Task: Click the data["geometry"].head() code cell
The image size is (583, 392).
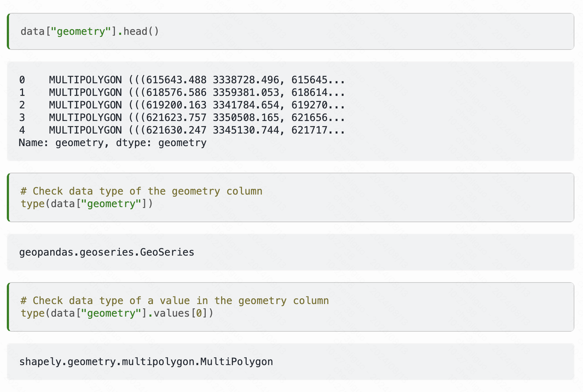Action: 89,31
